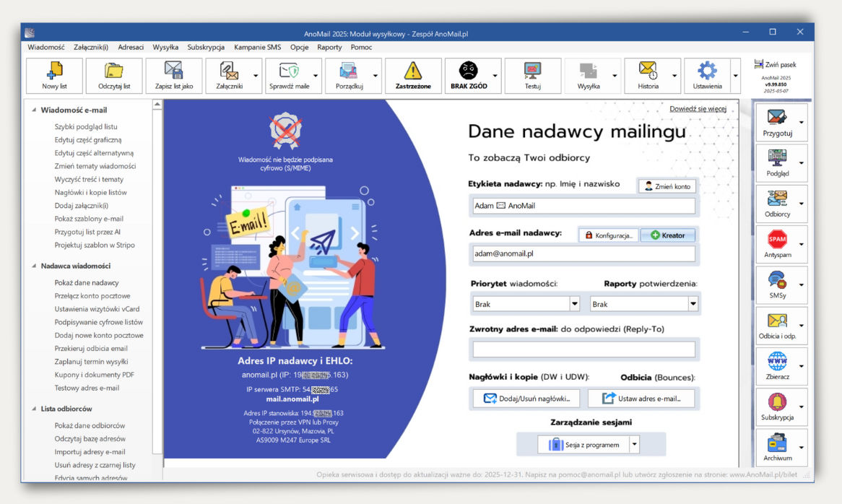Click the Reply-To address input field

coord(583,349)
